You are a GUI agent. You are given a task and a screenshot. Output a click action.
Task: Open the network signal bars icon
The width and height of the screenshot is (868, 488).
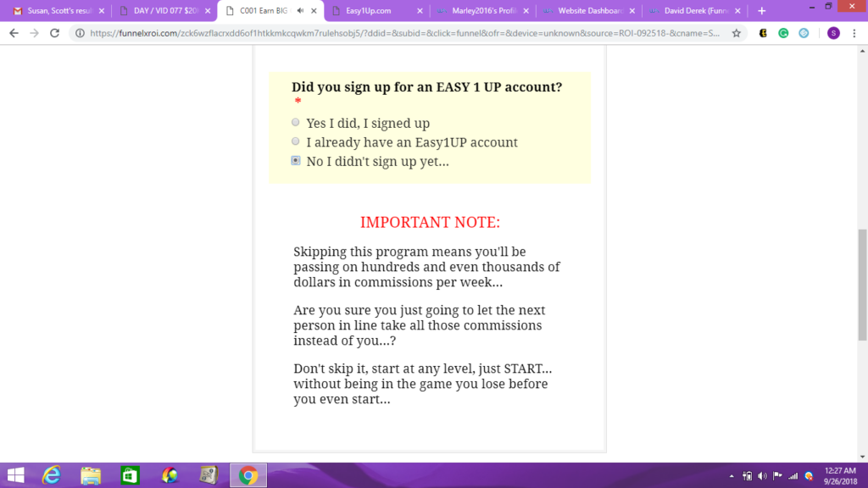pyautogui.click(x=793, y=476)
